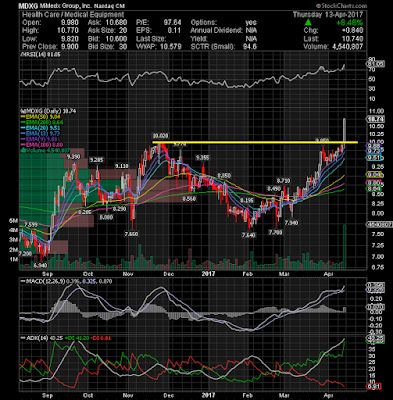
Task: Click the green EMA(200) legend entry
Action: [37, 122]
